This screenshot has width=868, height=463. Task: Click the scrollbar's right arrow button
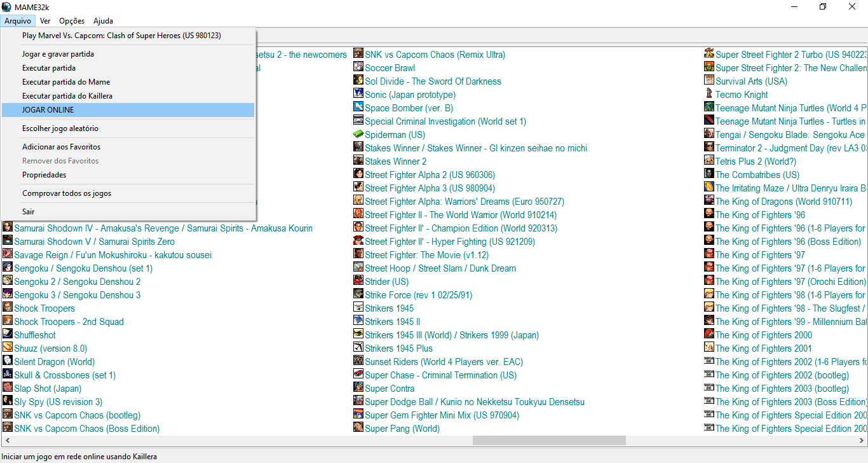(862, 441)
